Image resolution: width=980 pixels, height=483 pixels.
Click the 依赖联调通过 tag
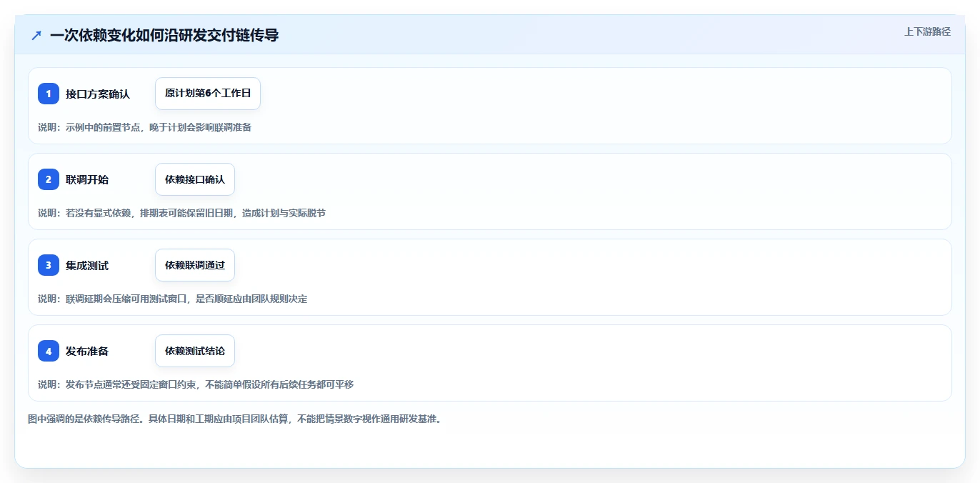tap(195, 265)
